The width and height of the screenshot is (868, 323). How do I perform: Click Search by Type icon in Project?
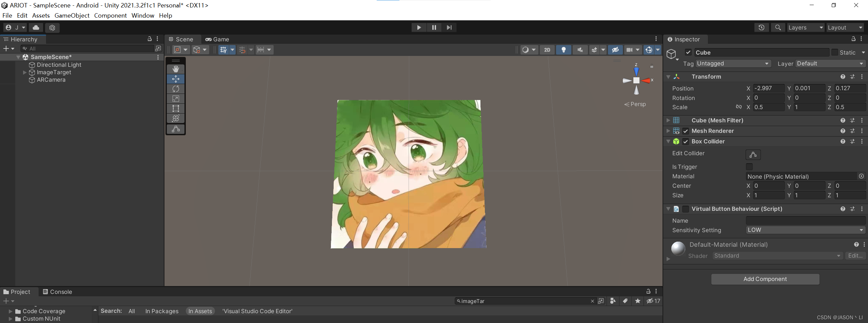point(613,301)
